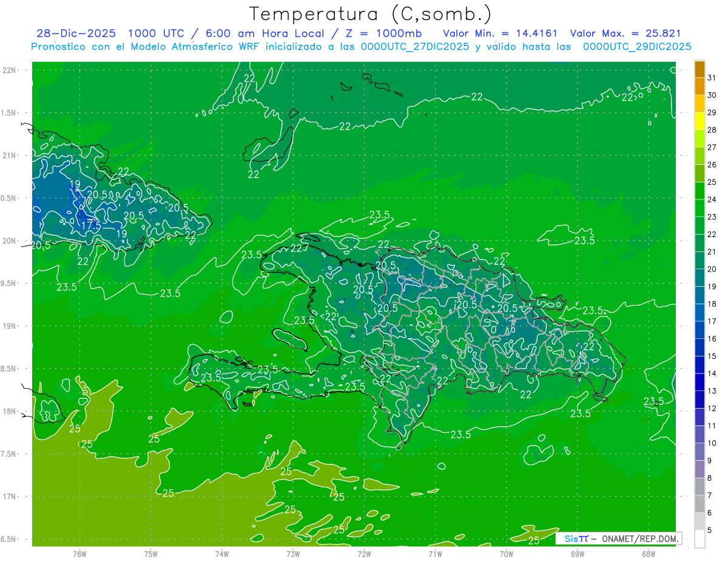Click the 68W longitude axis label
This screenshot has width=728, height=562.
pyautogui.click(x=649, y=554)
